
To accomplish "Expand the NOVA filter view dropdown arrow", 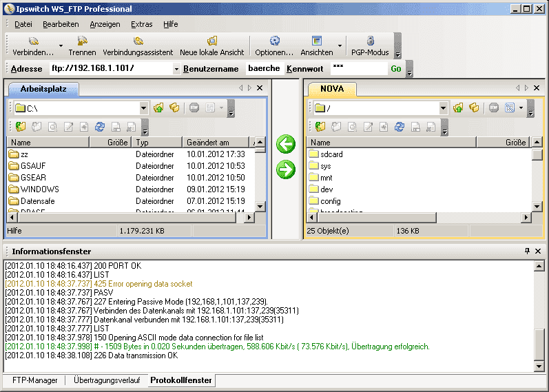I will (521, 108).
